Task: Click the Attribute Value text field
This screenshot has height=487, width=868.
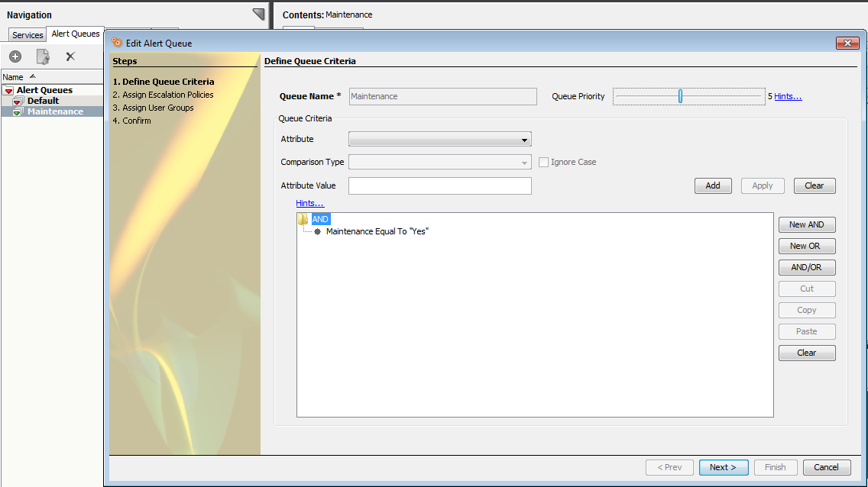Action: (x=439, y=185)
